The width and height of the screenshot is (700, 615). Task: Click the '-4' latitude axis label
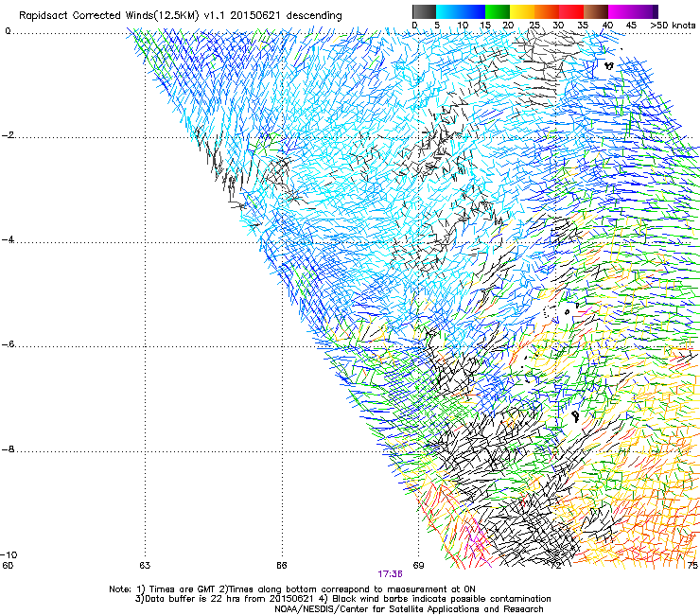pos(8,239)
